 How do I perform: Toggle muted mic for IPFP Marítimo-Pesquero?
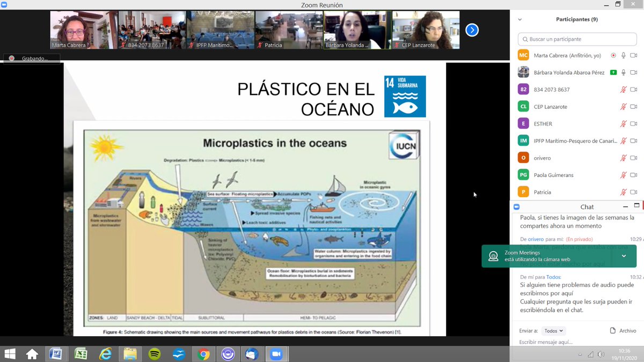623,141
